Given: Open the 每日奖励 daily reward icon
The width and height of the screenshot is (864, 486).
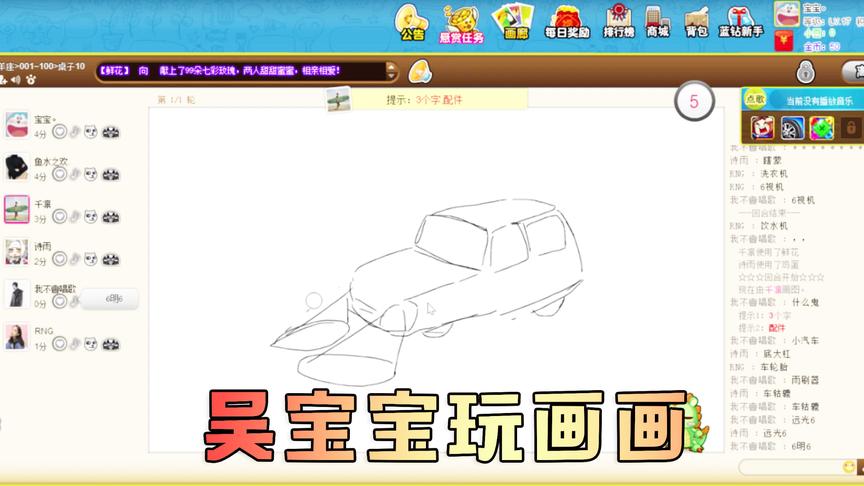Looking at the screenshot, I should tap(567, 23).
